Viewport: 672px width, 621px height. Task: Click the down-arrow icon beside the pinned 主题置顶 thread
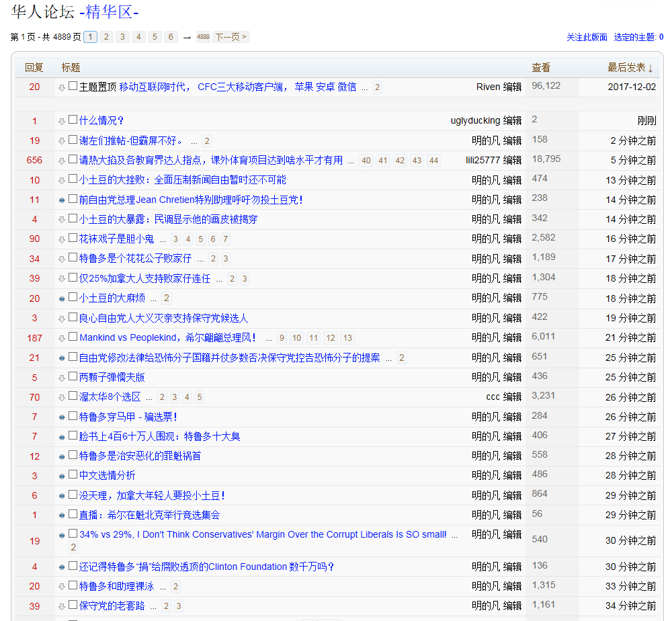pyautogui.click(x=62, y=87)
